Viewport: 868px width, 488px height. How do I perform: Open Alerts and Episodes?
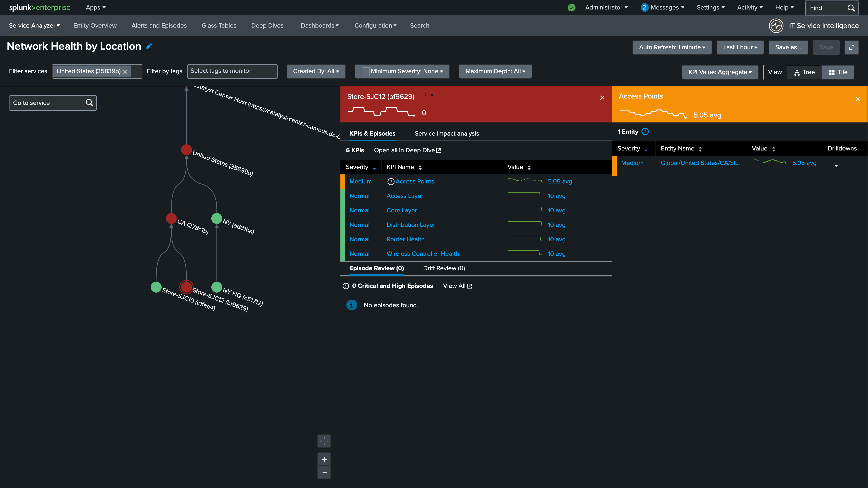click(159, 26)
